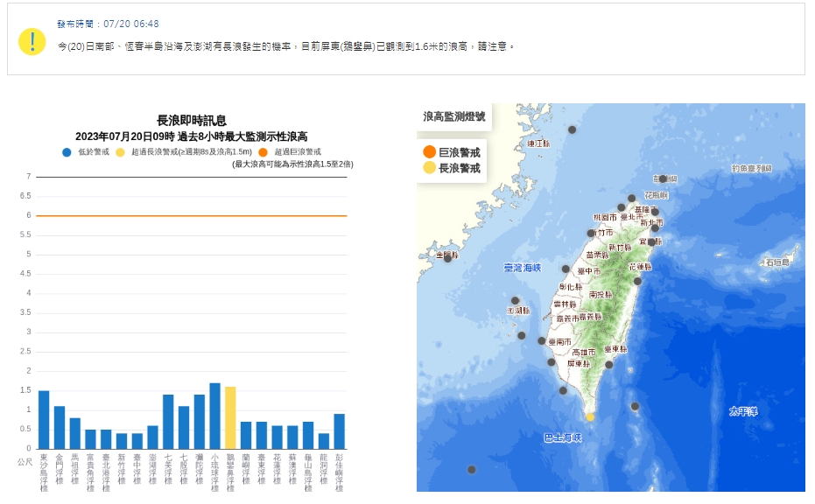
Task: Click the 彭佳嶼浮標 bar in chart
Action: [x=339, y=431]
